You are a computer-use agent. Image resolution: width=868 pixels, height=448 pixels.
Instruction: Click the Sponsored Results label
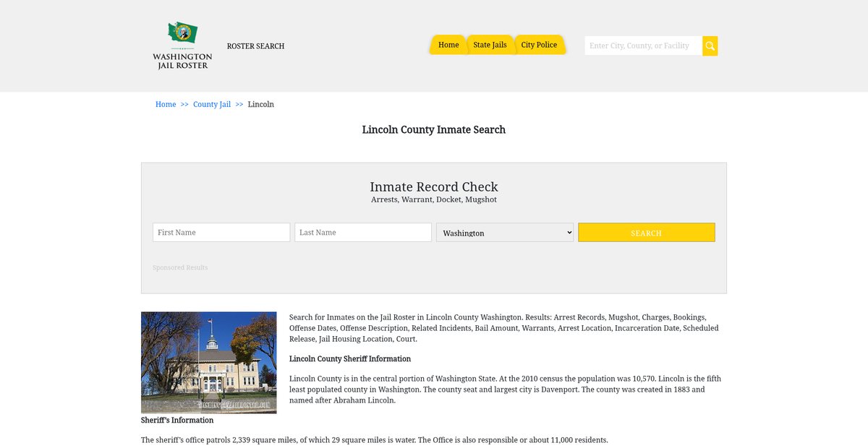coord(180,267)
